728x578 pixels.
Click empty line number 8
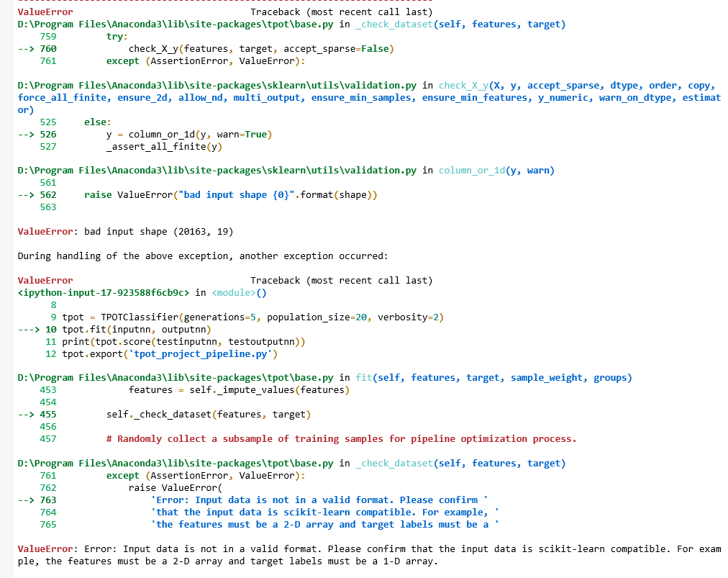click(x=53, y=304)
